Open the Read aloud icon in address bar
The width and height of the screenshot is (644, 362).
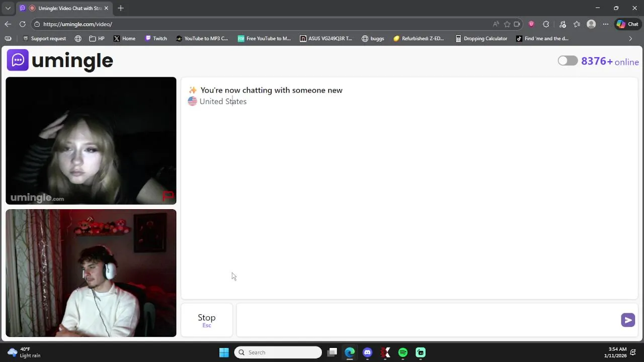(x=496, y=24)
